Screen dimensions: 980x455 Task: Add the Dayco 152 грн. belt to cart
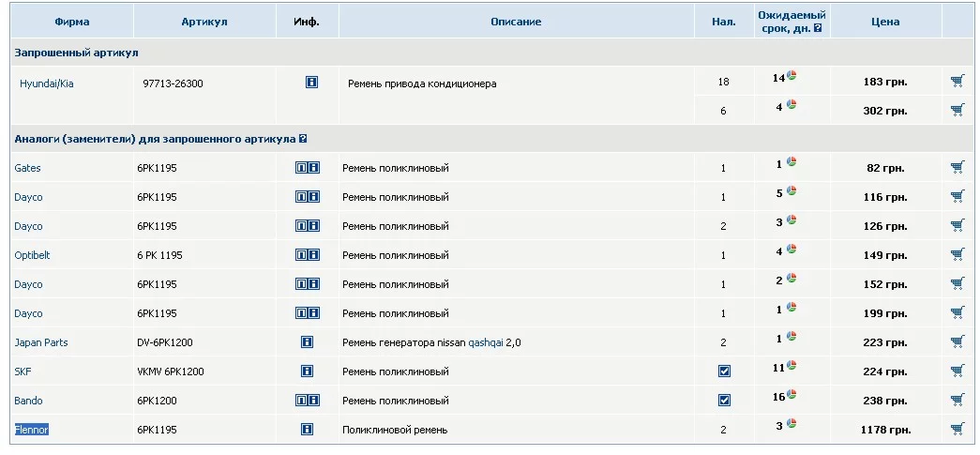(x=957, y=283)
